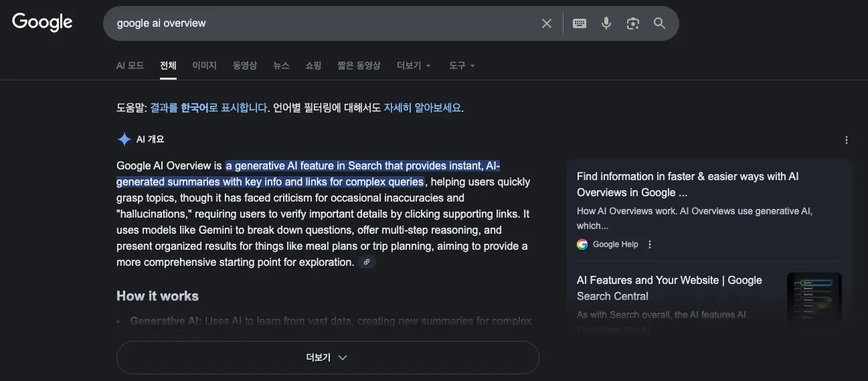Clear the search box with X icon
Image resolution: width=868 pixels, height=381 pixels.
coord(547,23)
